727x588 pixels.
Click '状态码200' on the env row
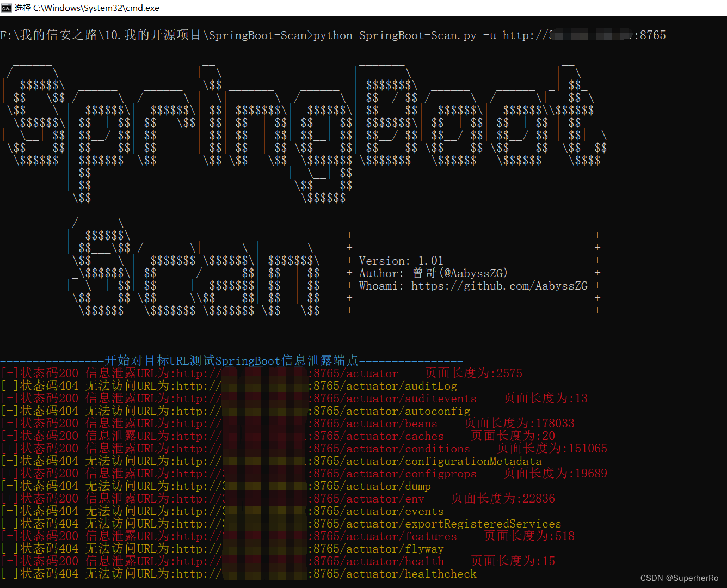49,499
